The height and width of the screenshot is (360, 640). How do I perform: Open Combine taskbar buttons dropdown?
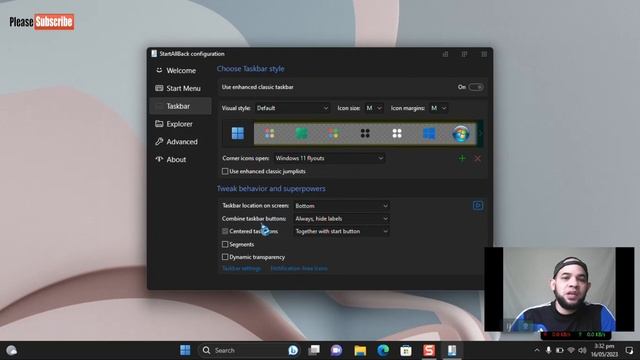tap(341, 218)
